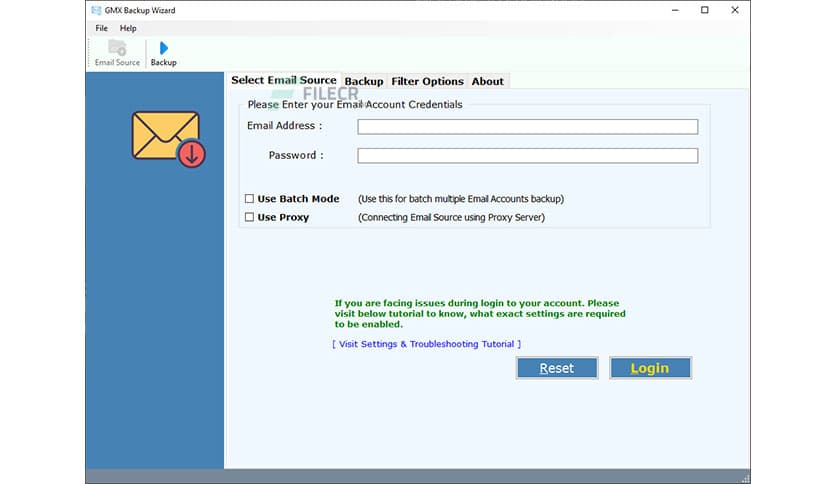Open the Help menu

[128, 28]
